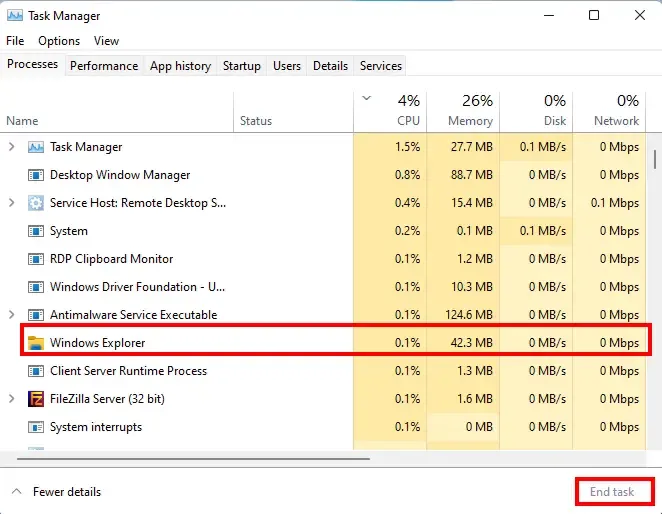This screenshot has width=662, height=514.
Task: Click the Task Manager process row icon
Action: click(x=36, y=147)
